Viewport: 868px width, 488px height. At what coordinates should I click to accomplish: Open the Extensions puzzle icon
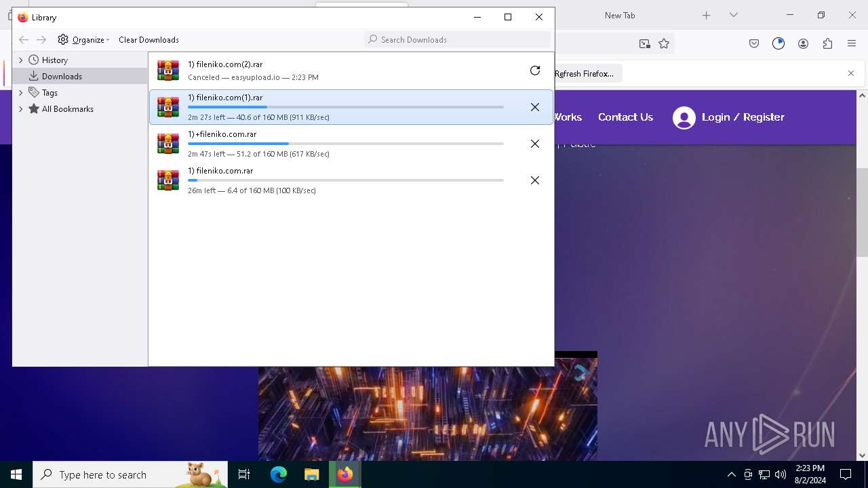tap(827, 43)
